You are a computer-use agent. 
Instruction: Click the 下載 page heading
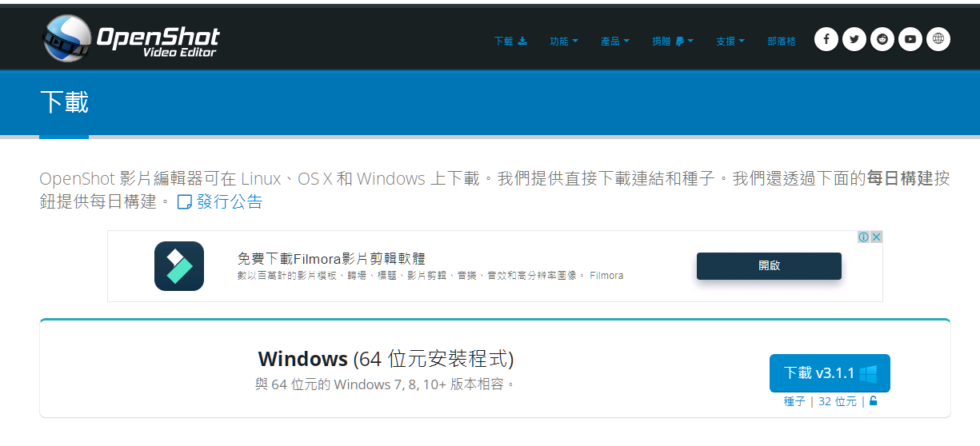pyautogui.click(x=64, y=103)
